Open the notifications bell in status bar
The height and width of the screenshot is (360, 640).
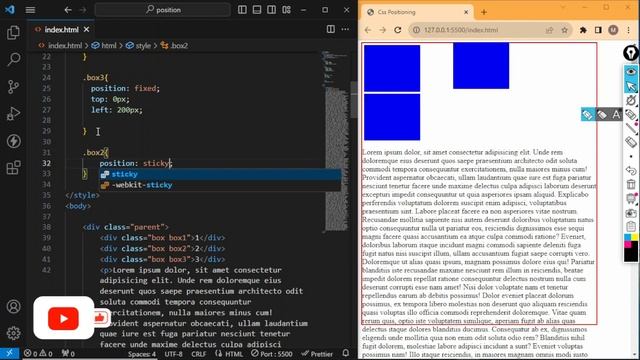click(346, 353)
